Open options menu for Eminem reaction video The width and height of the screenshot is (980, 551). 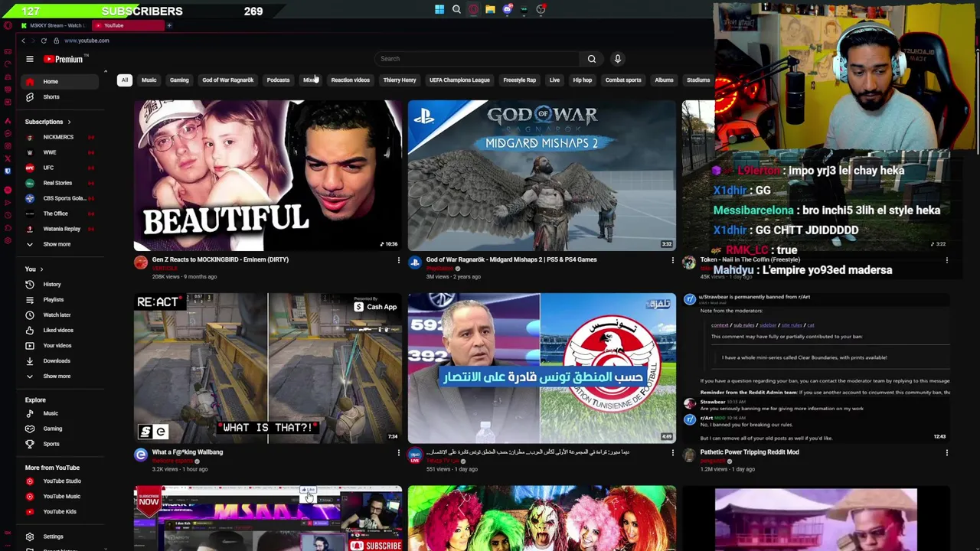pyautogui.click(x=398, y=261)
